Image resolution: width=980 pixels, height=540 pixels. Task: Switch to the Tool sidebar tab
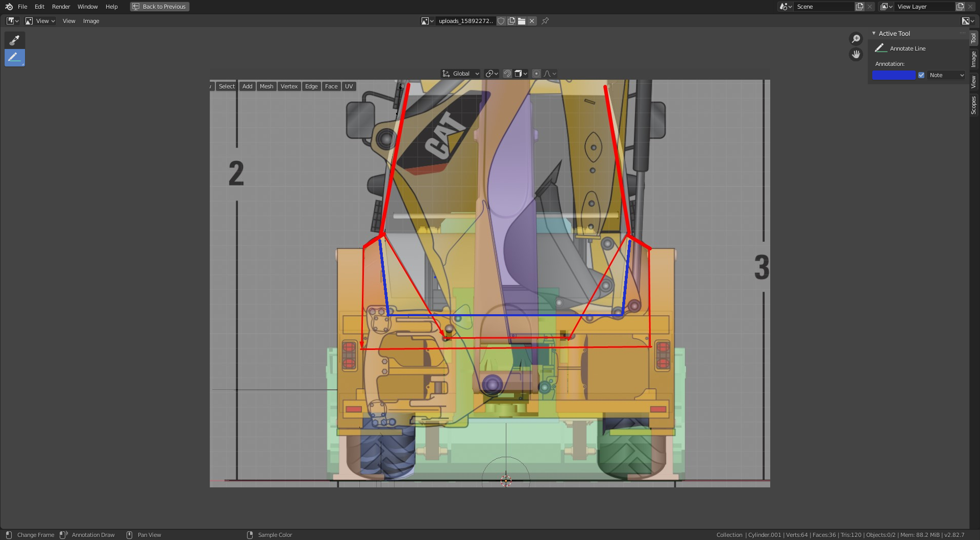(974, 38)
